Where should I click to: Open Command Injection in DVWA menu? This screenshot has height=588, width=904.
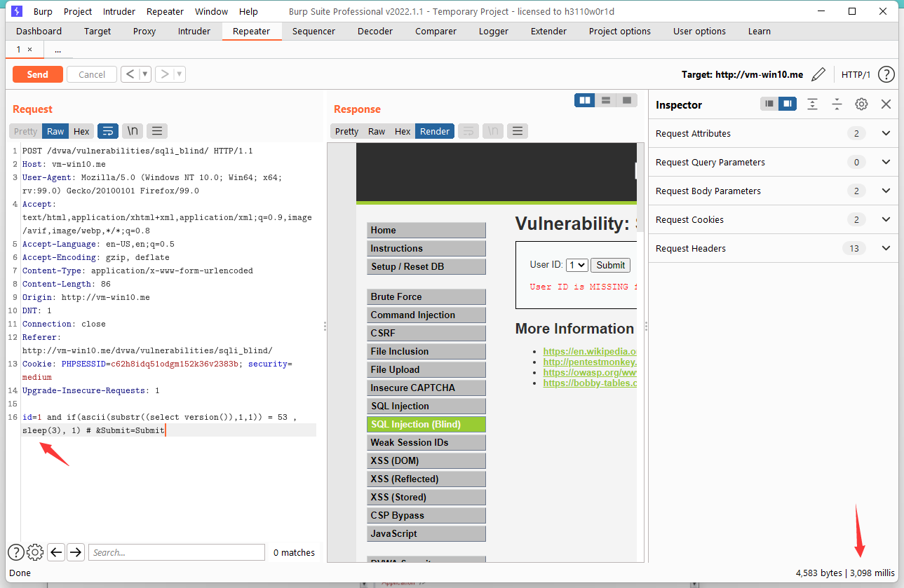tap(426, 315)
